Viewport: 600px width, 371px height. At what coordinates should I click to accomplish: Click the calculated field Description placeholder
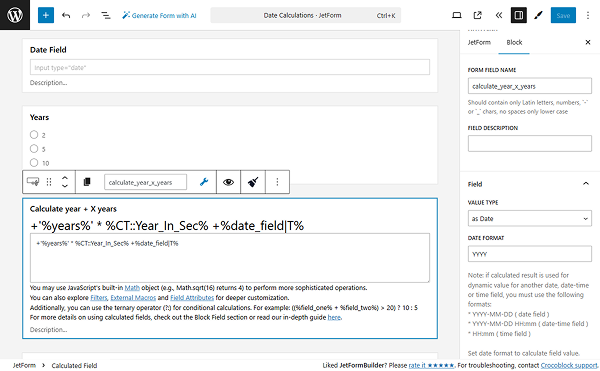pyautogui.click(x=49, y=329)
